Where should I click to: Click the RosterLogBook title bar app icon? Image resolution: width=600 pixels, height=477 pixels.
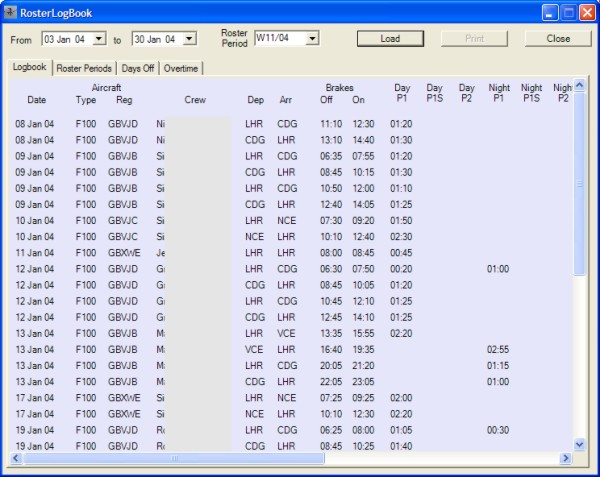coord(10,13)
